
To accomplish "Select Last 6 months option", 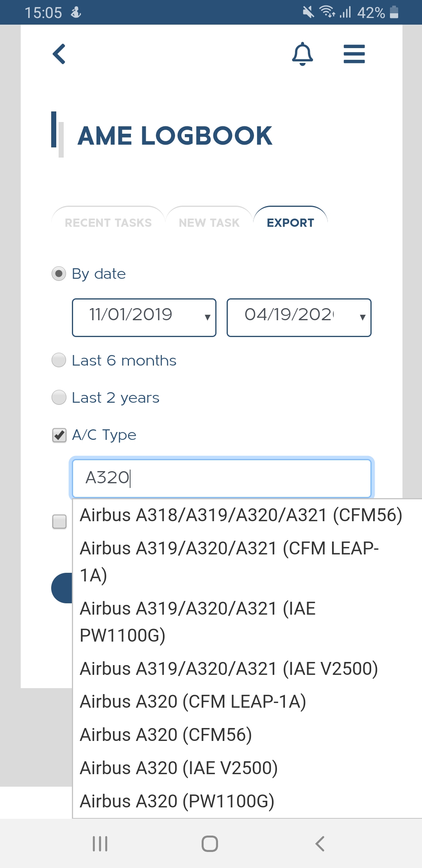I will 59,360.
